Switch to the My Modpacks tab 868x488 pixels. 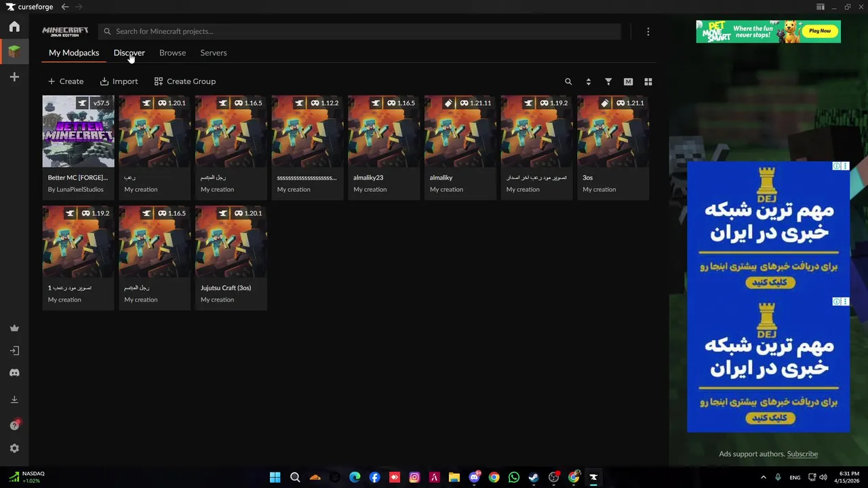74,52
